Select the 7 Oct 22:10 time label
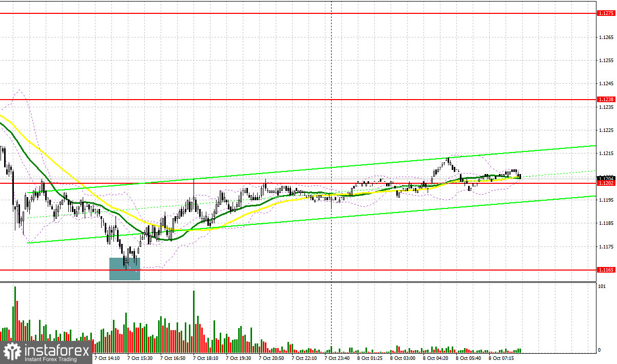This screenshot has width=617, height=364. tap(303, 357)
